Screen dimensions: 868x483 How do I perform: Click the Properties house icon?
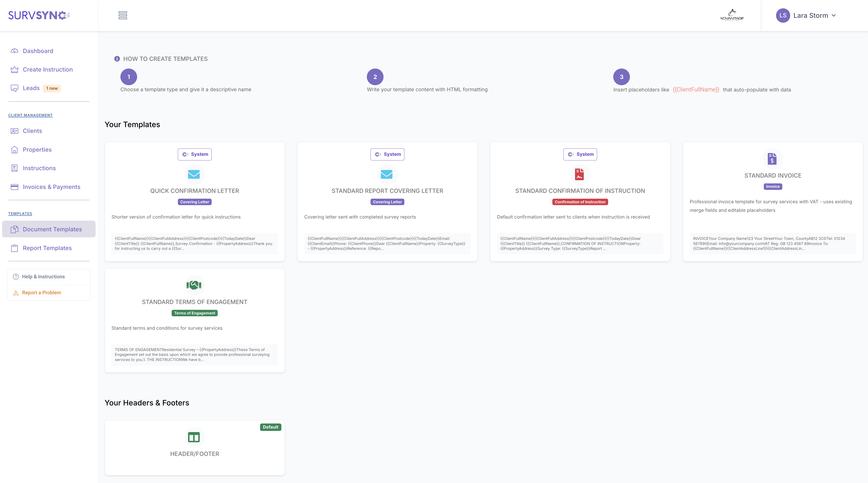pyautogui.click(x=15, y=150)
